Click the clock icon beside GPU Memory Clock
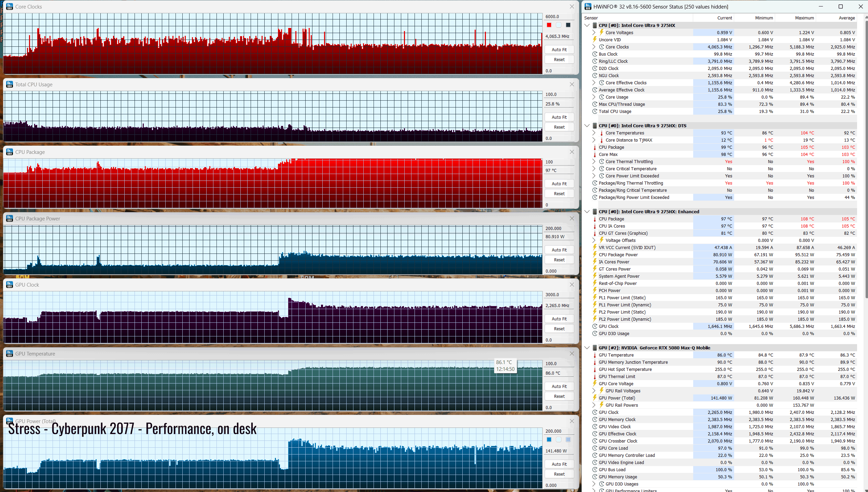This screenshot has height=492, width=868. [x=594, y=419]
